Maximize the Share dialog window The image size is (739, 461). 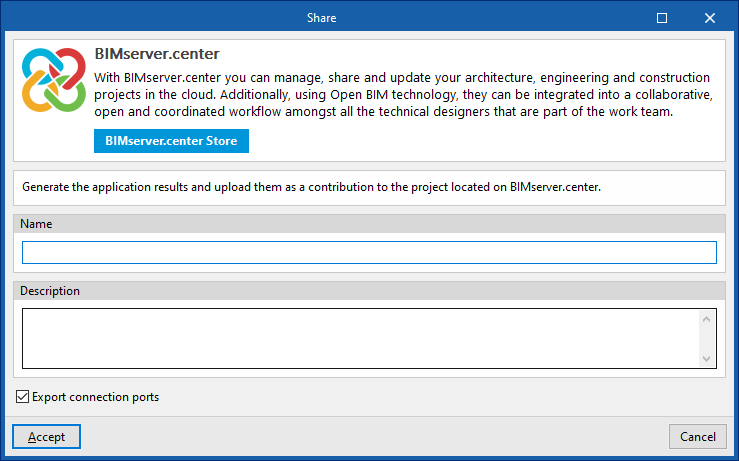[662, 17]
